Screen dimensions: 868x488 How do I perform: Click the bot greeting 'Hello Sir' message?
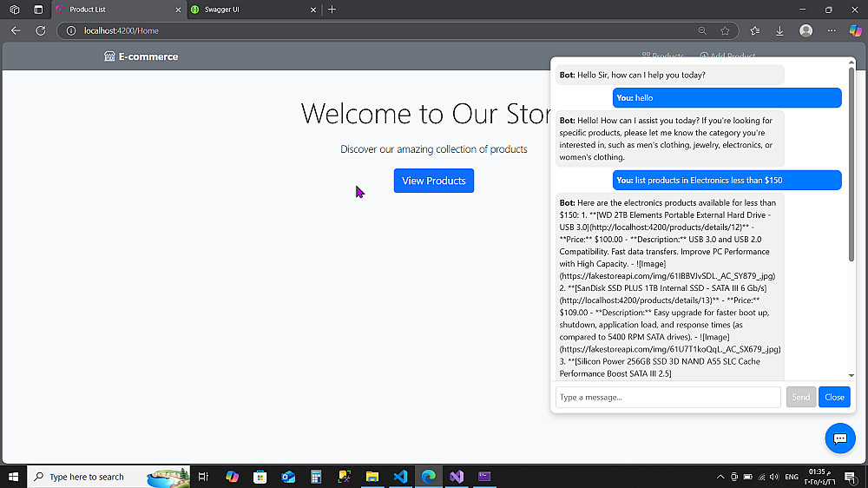[670, 75]
